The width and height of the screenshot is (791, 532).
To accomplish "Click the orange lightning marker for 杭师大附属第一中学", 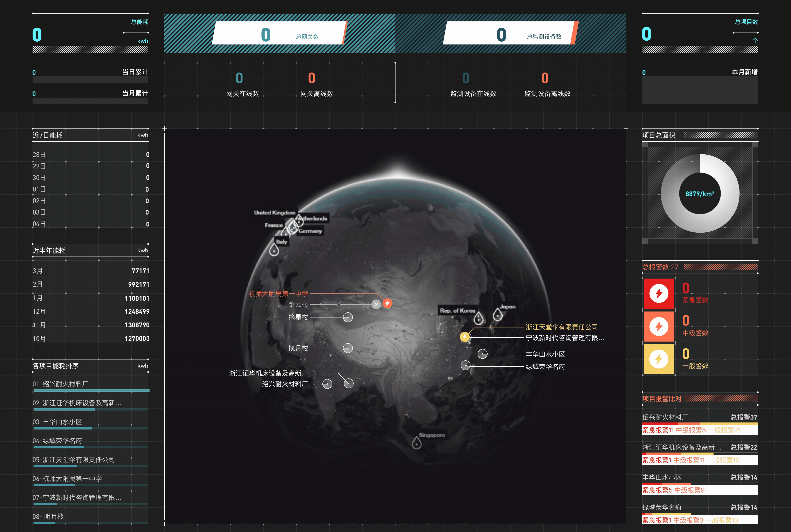I will point(387,303).
